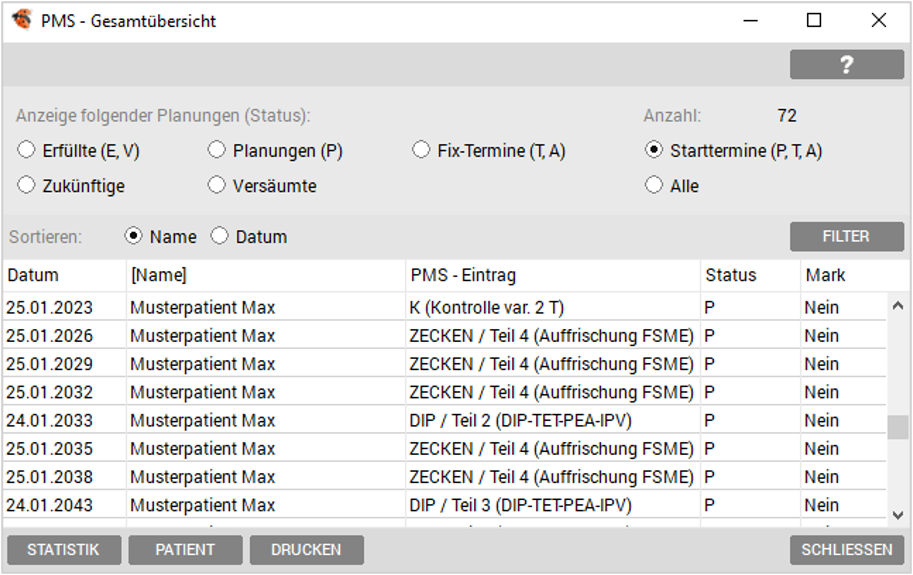913x575 pixels.
Task: Click the [Name] column header
Action: (266, 275)
